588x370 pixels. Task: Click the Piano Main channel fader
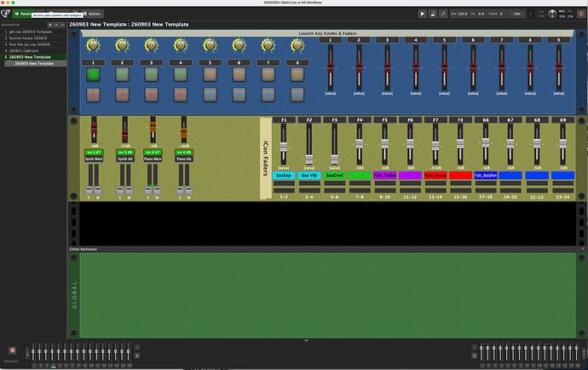tap(153, 130)
